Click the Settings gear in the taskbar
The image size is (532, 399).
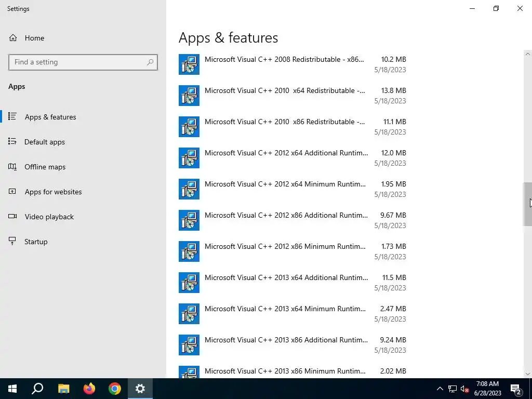(x=140, y=389)
